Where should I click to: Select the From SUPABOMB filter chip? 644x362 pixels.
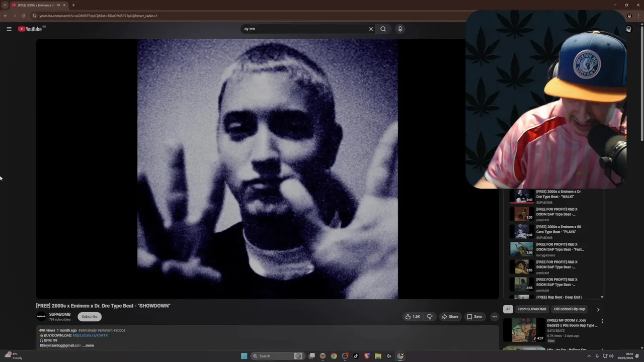[532, 309]
